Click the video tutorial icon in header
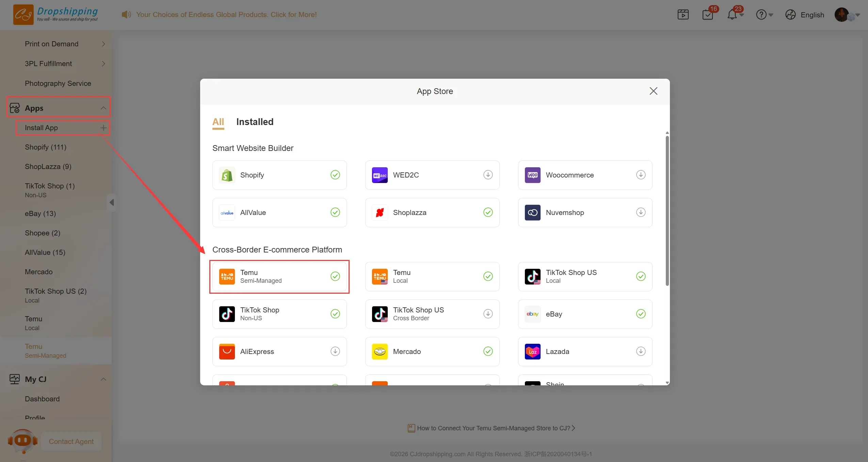This screenshot has width=868, height=462. (x=683, y=15)
